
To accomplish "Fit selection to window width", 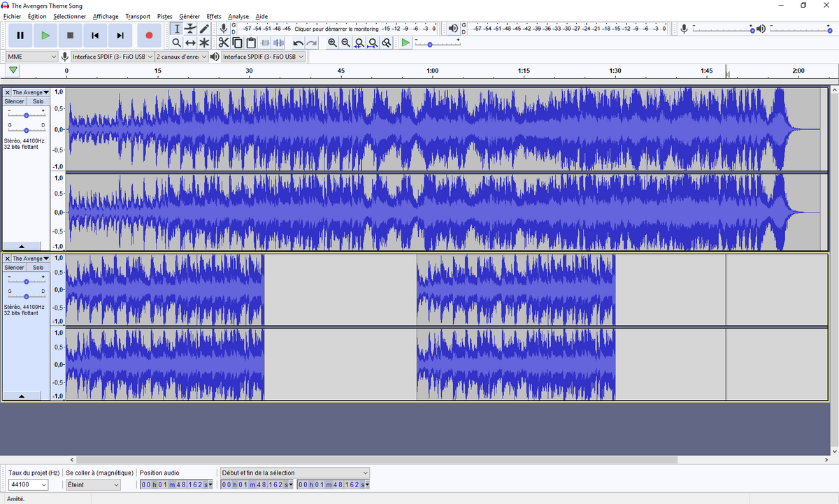I will point(359,43).
